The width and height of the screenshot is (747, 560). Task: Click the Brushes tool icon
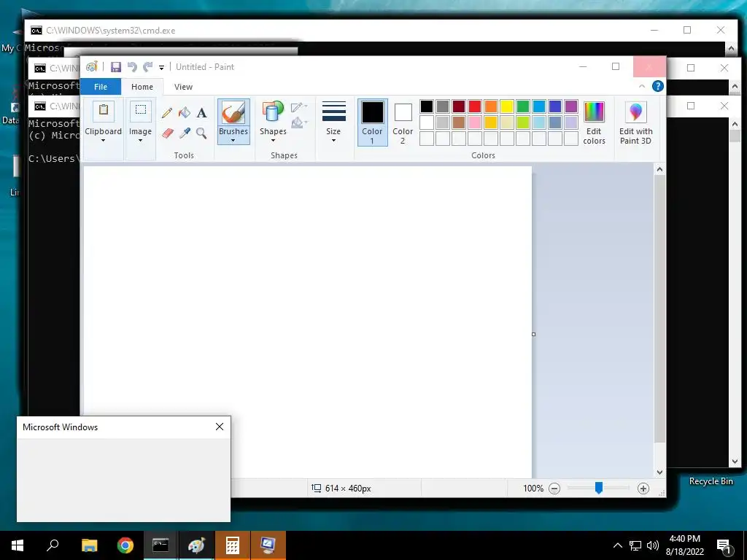(233, 113)
